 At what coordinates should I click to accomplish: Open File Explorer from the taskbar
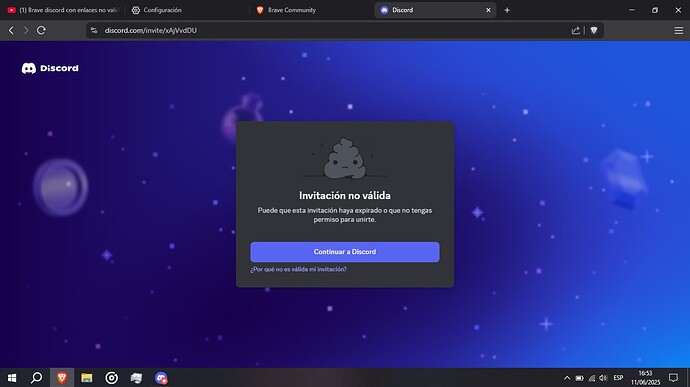coord(87,378)
